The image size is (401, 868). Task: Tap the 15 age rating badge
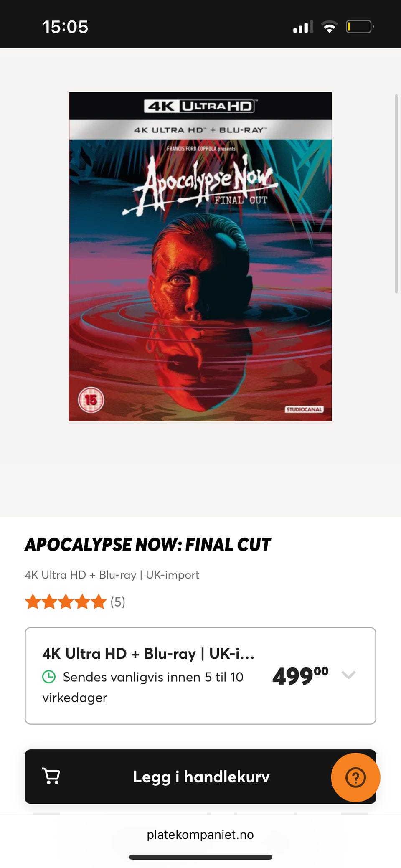click(91, 400)
